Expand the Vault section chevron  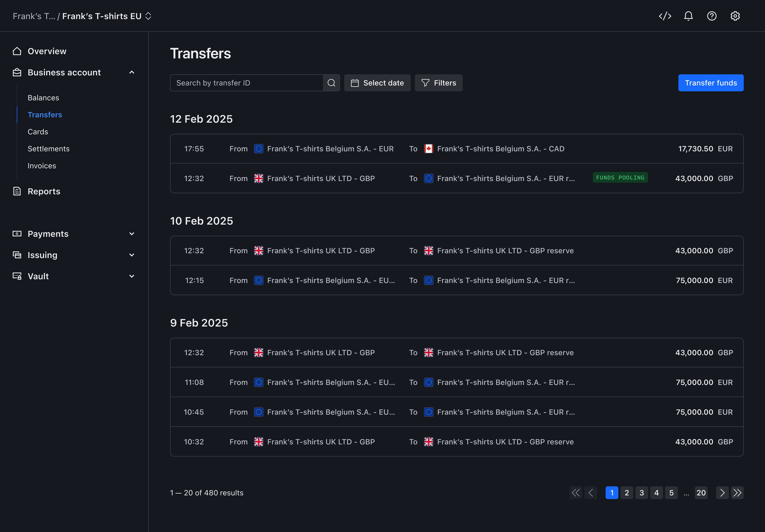point(131,276)
